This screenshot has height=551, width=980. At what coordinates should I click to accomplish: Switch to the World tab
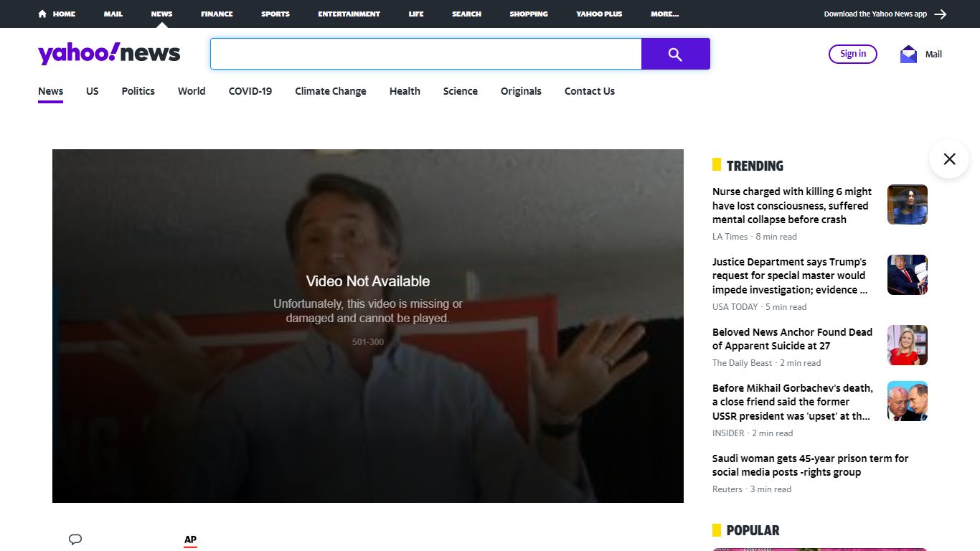click(x=192, y=91)
